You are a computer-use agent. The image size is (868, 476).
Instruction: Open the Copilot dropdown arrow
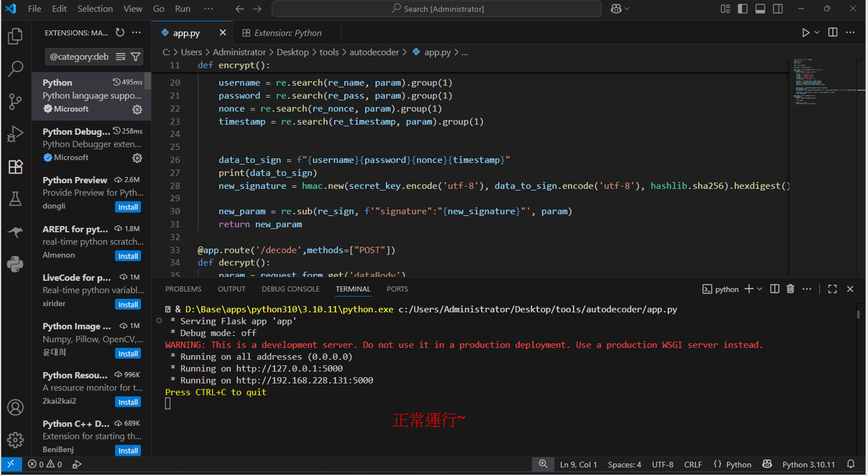tap(627, 9)
